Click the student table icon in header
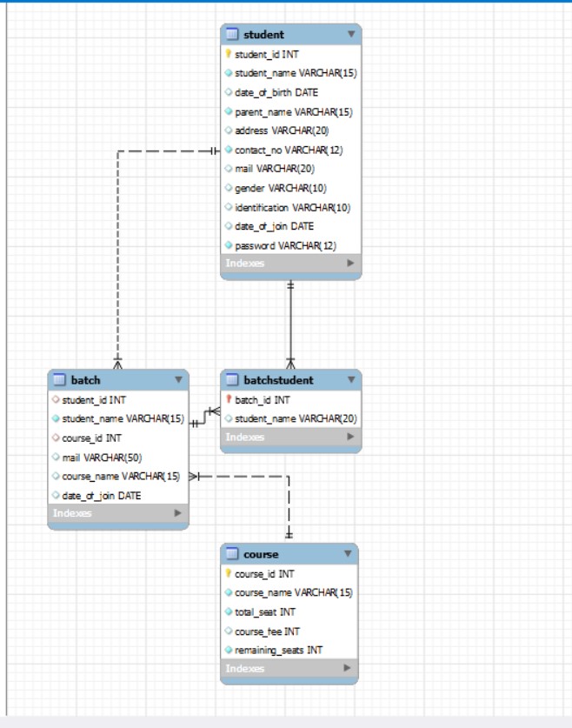Screen dimensions: 572x728 (x=232, y=34)
